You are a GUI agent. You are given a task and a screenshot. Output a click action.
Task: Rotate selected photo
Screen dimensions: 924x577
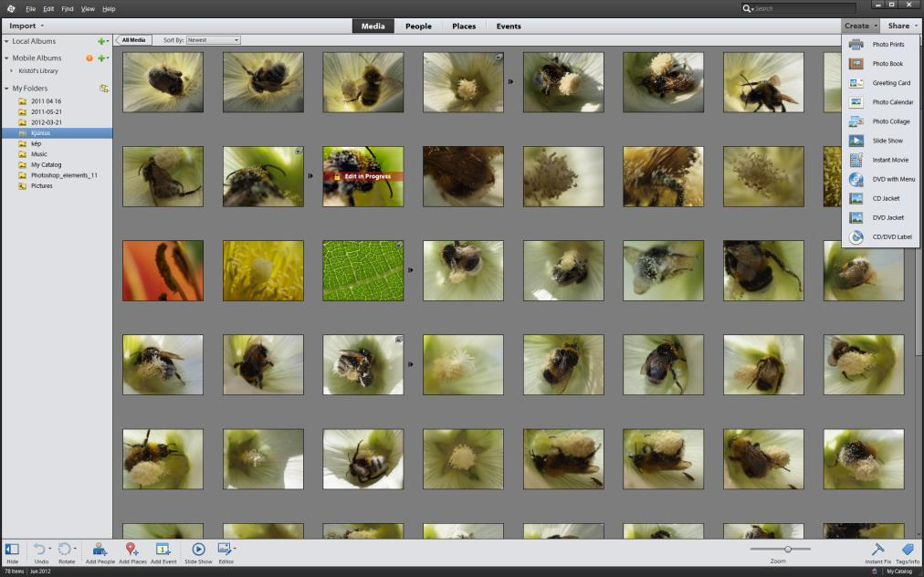[64, 553]
